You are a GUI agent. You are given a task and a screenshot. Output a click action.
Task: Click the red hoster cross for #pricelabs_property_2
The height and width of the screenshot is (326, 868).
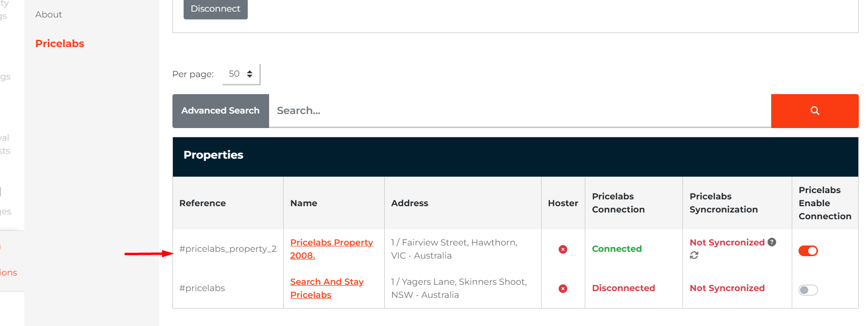pyautogui.click(x=563, y=249)
